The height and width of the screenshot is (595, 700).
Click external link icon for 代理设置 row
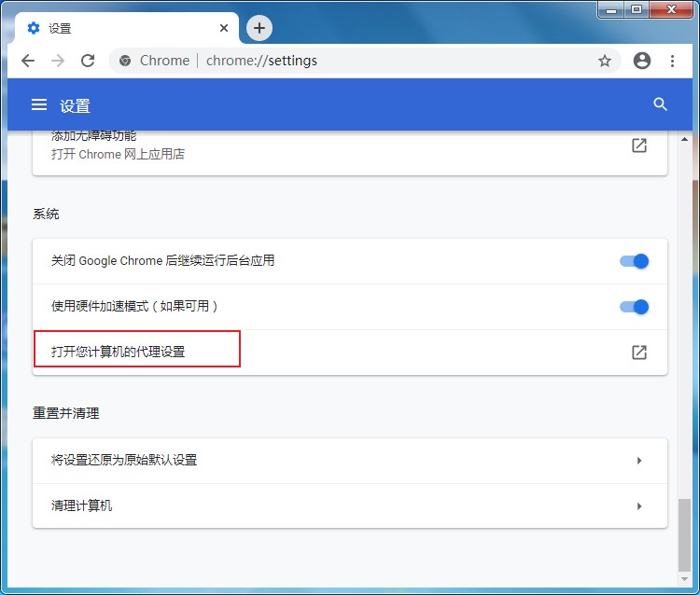(x=639, y=353)
